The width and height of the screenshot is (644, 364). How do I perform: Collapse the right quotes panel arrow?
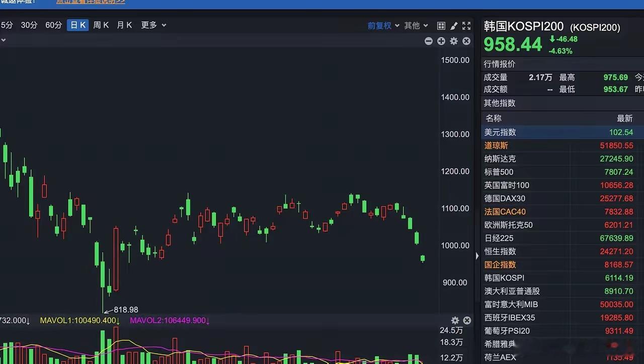point(477,256)
